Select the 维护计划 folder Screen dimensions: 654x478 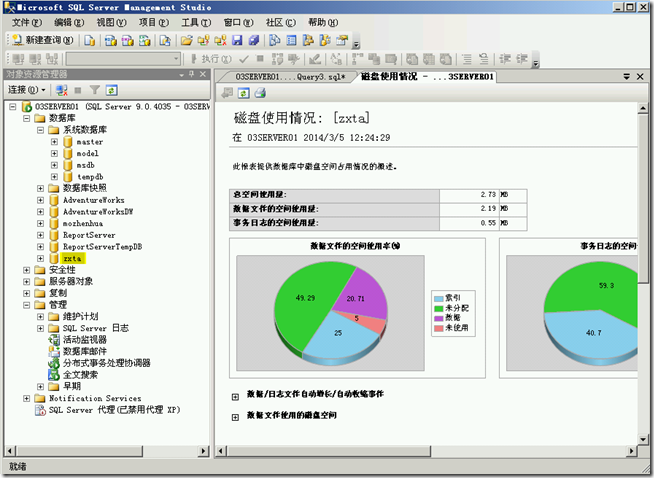click(80, 317)
